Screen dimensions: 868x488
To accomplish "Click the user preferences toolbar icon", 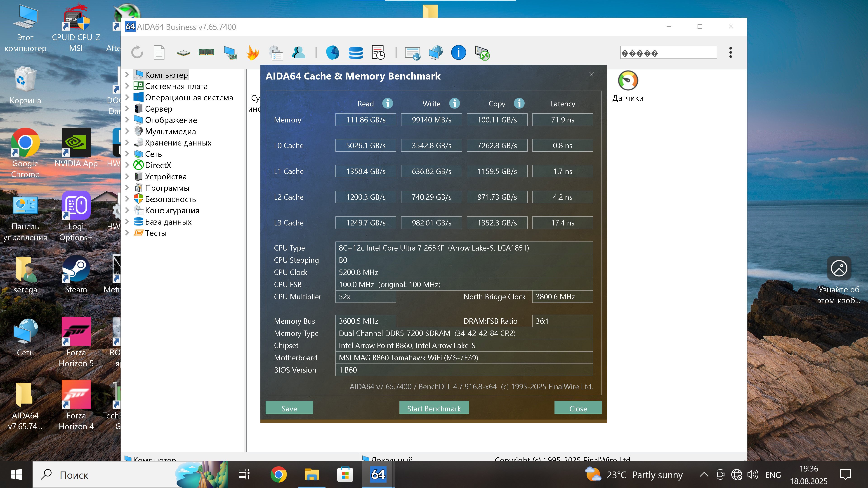I will point(298,53).
